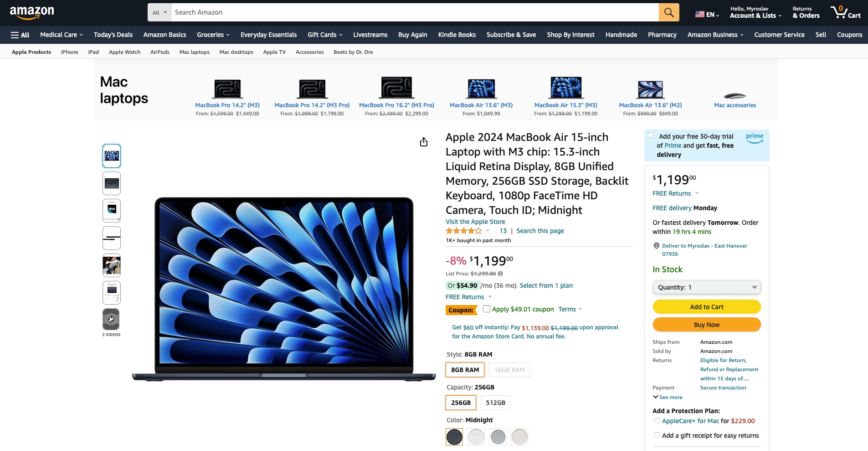This screenshot has width=868, height=451.
Task: Expand See more seller details
Action: point(668,397)
